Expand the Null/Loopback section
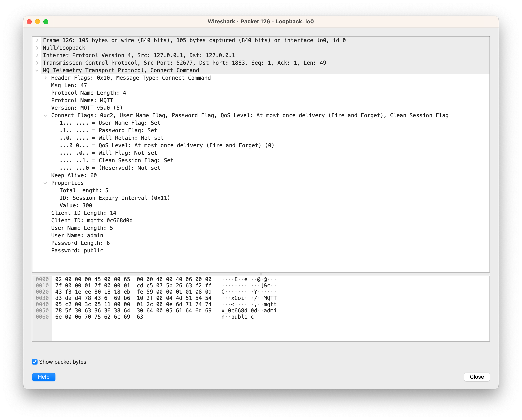The image size is (522, 420). [x=37, y=48]
